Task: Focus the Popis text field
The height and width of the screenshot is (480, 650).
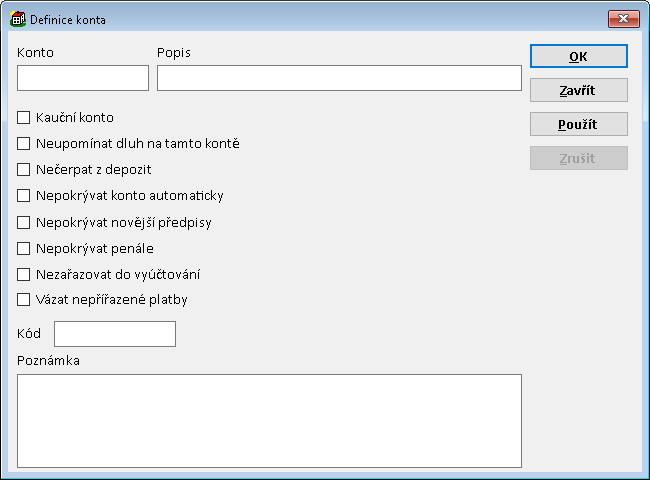Action: click(x=339, y=78)
